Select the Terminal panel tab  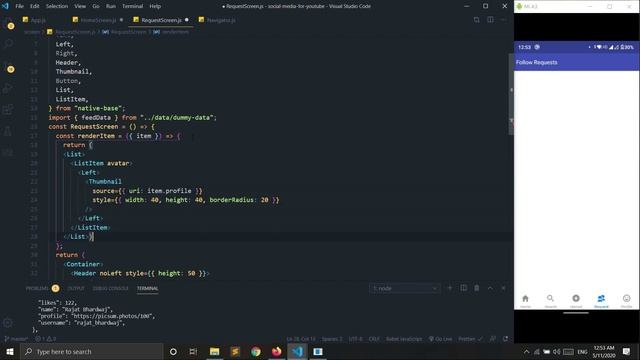(147, 288)
